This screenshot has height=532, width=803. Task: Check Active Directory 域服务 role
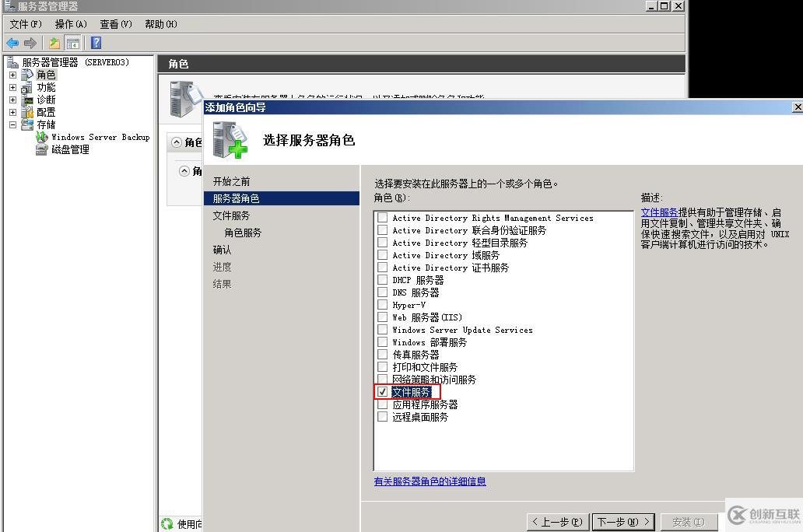click(383, 254)
